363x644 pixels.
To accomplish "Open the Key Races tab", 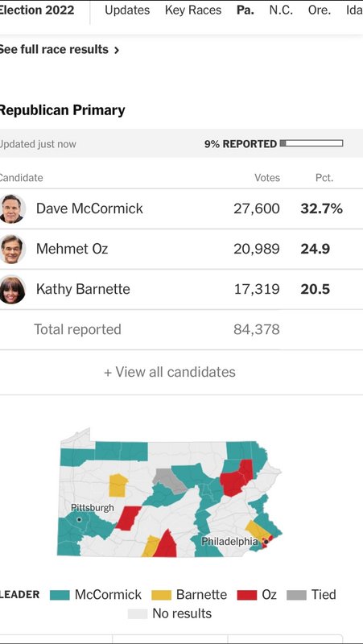I will tap(193, 10).
